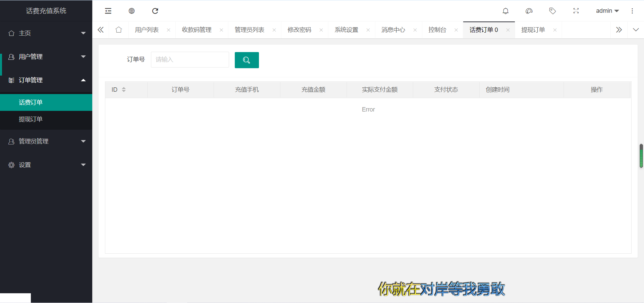The image size is (644, 303).
Task: Collapse the sidebar with the menu fold icon
Action: click(x=108, y=11)
